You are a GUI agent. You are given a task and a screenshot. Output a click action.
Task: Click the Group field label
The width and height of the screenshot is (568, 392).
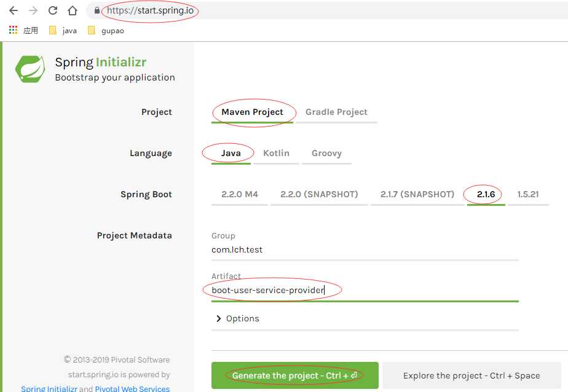point(223,236)
